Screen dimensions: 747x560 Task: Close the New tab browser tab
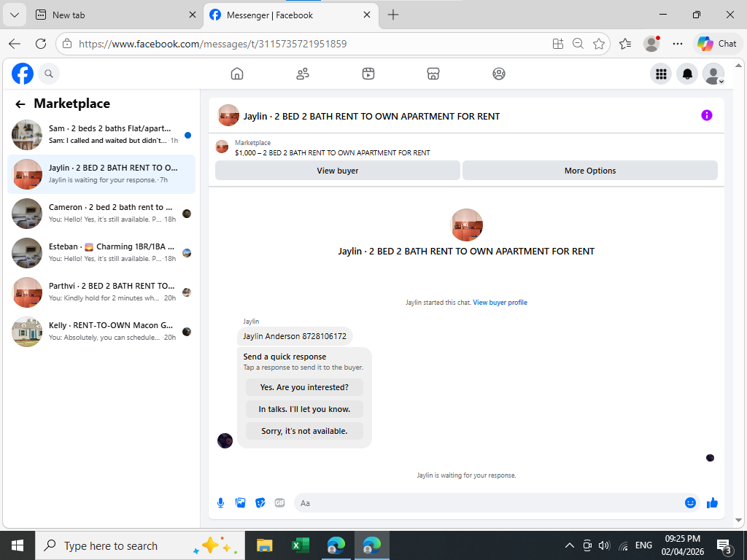coord(193,15)
